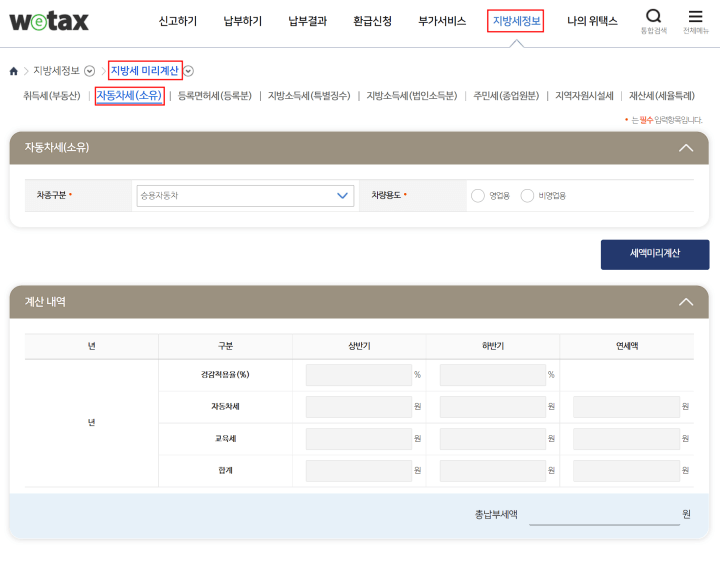
Task: Click 하반기 경감적용율(%) field
Action: click(493, 375)
